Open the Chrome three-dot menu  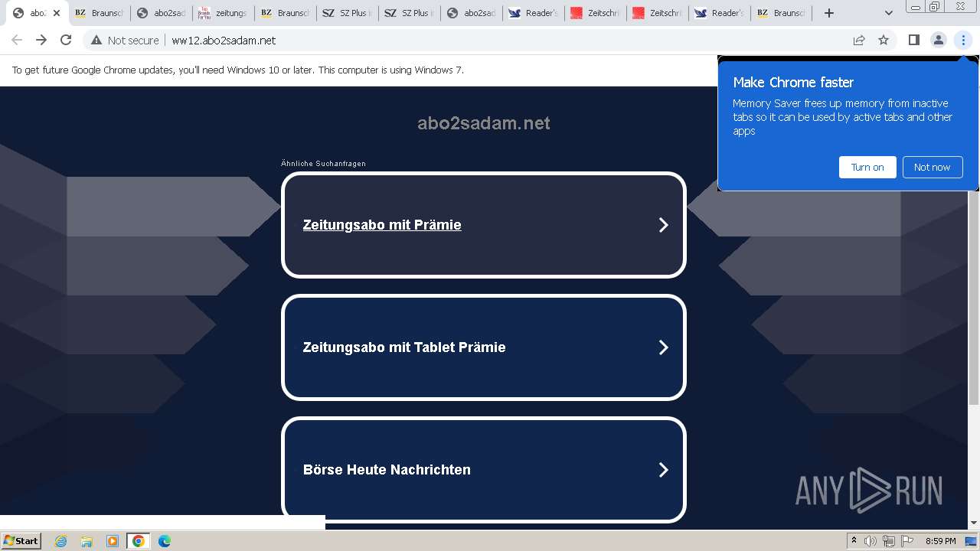(963, 40)
